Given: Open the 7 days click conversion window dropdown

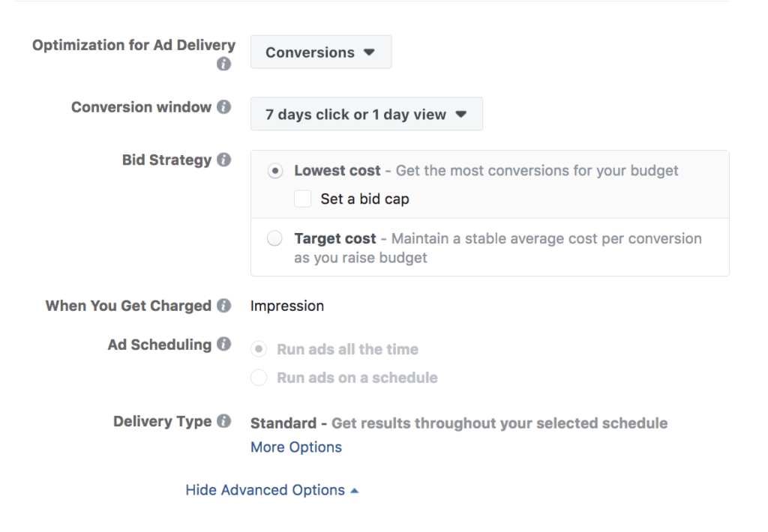Looking at the screenshot, I should [366, 115].
